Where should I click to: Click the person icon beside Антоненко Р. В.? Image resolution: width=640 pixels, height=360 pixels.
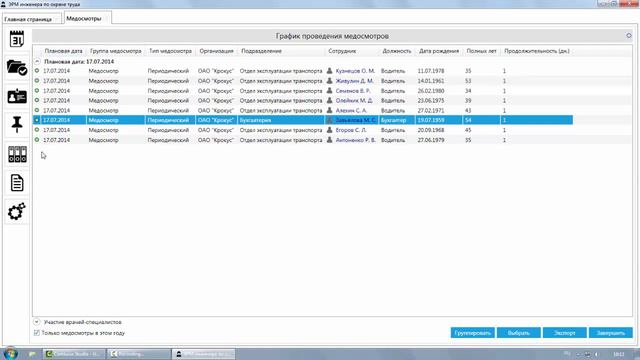coord(329,140)
